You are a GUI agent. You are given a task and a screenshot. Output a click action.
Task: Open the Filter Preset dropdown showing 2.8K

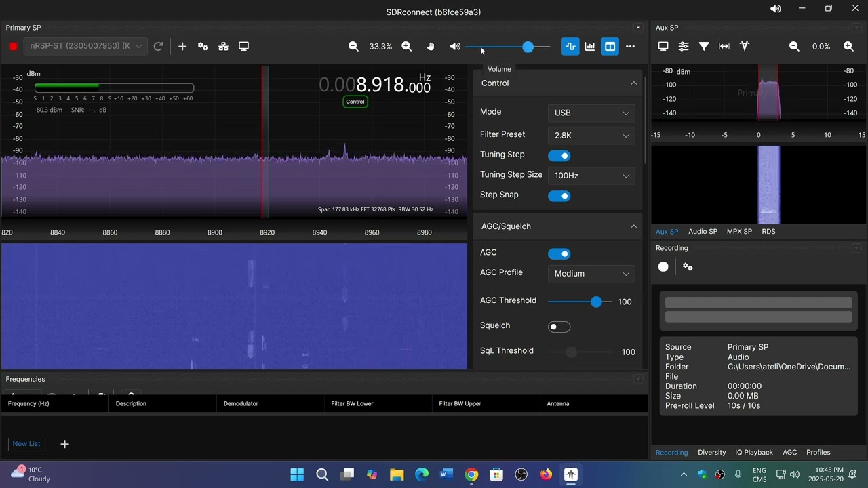591,135
